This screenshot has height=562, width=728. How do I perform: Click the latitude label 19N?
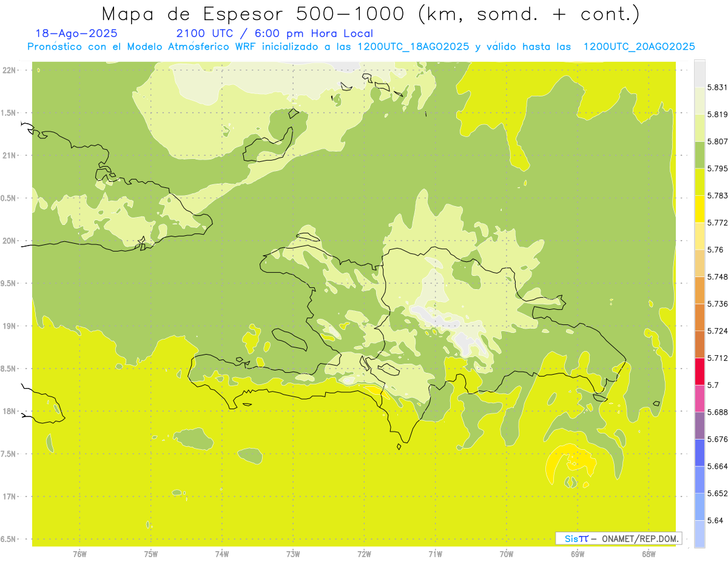click(x=9, y=326)
